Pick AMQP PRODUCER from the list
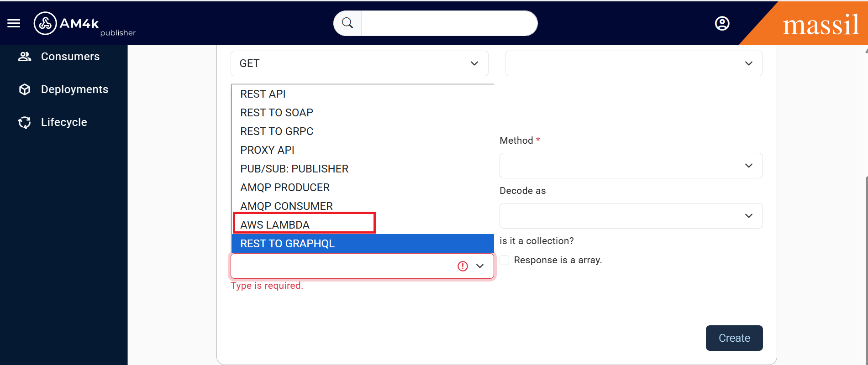 point(285,188)
